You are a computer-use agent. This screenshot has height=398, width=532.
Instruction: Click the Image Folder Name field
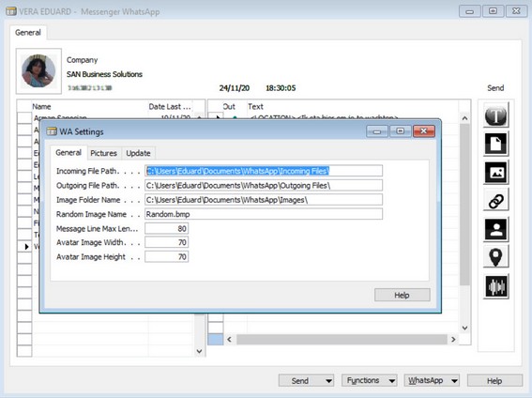pos(264,200)
